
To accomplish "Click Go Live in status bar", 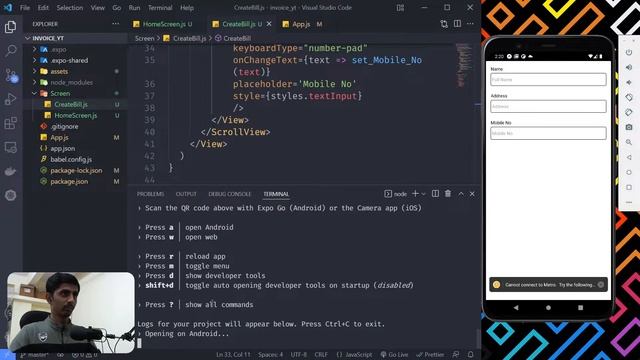I will tap(394, 355).
